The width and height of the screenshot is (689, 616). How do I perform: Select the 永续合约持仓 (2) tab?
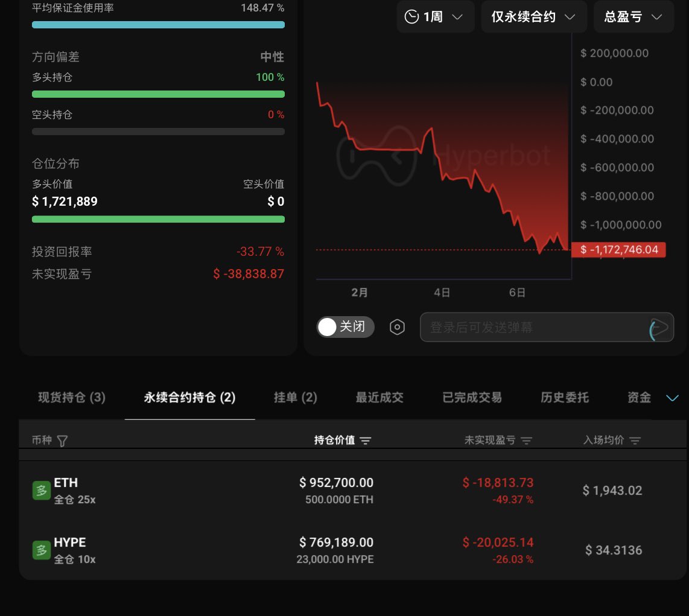pyautogui.click(x=189, y=398)
